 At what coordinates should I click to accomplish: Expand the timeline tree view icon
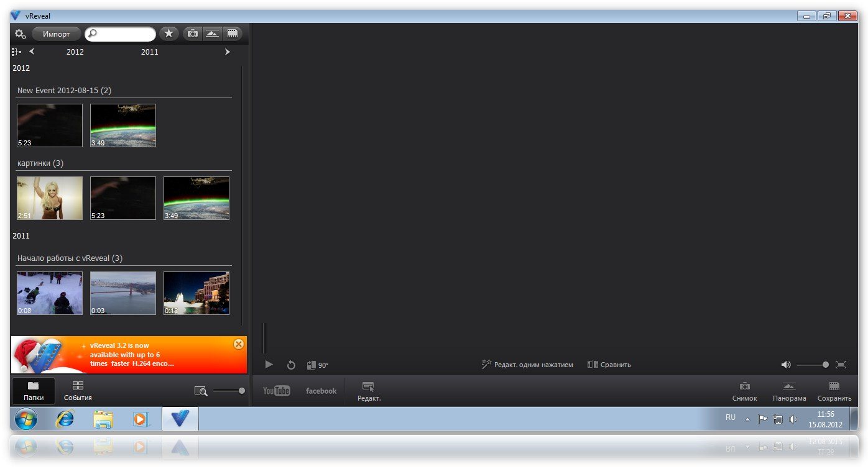(16, 52)
